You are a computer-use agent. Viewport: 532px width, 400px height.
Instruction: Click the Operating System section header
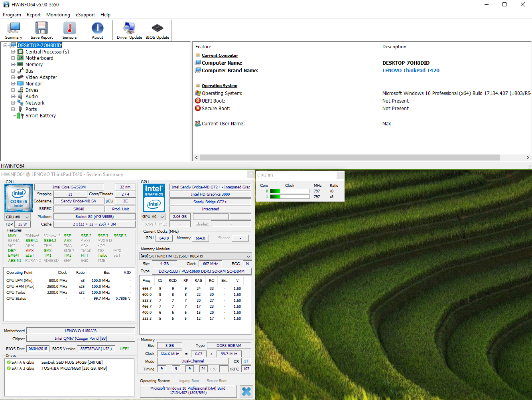[x=219, y=86]
